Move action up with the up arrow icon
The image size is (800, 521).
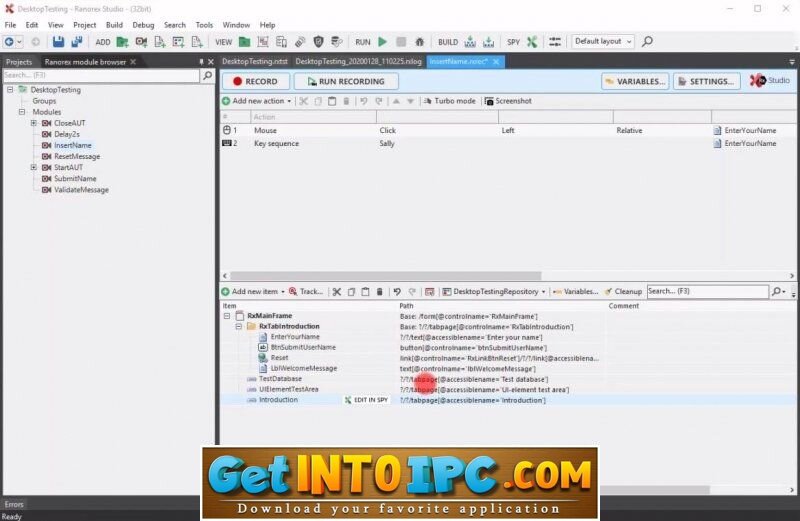pos(396,101)
